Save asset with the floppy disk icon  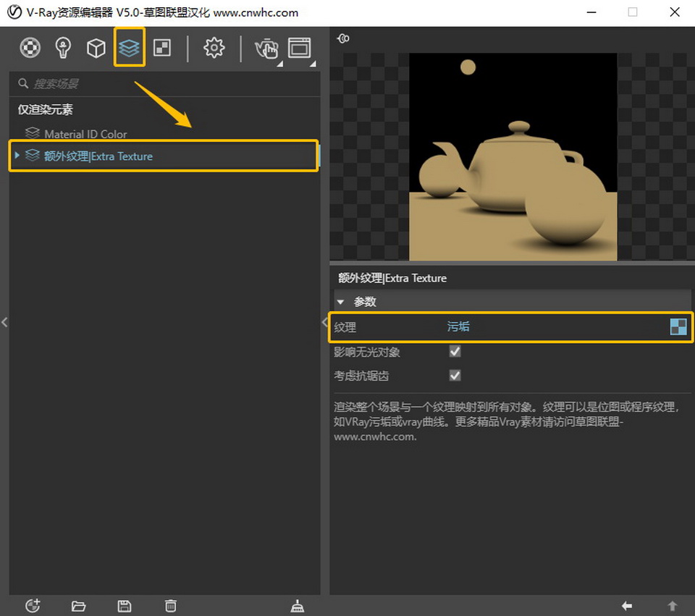pos(124,606)
